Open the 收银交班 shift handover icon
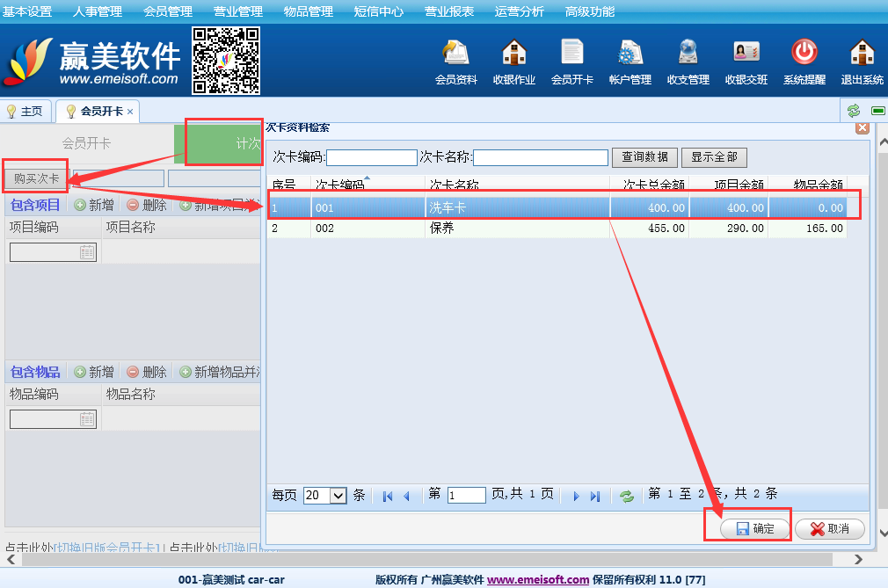The height and width of the screenshot is (588, 888). (746, 61)
